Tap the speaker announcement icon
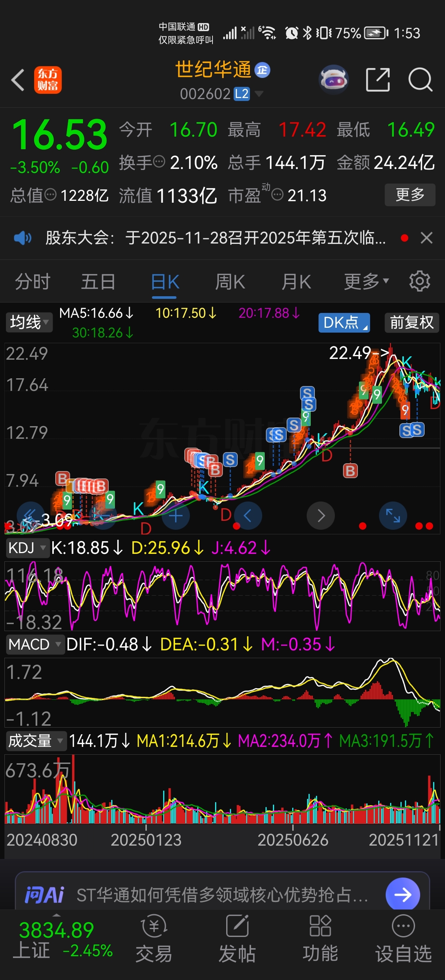The image size is (445, 980). tap(23, 238)
